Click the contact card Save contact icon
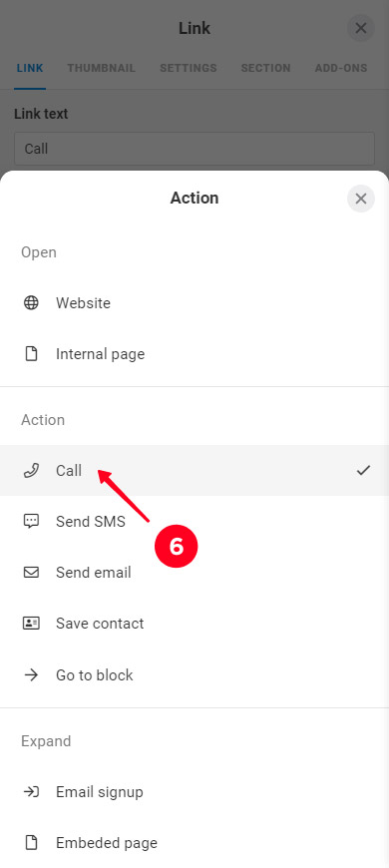389x868 pixels. (x=32, y=624)
